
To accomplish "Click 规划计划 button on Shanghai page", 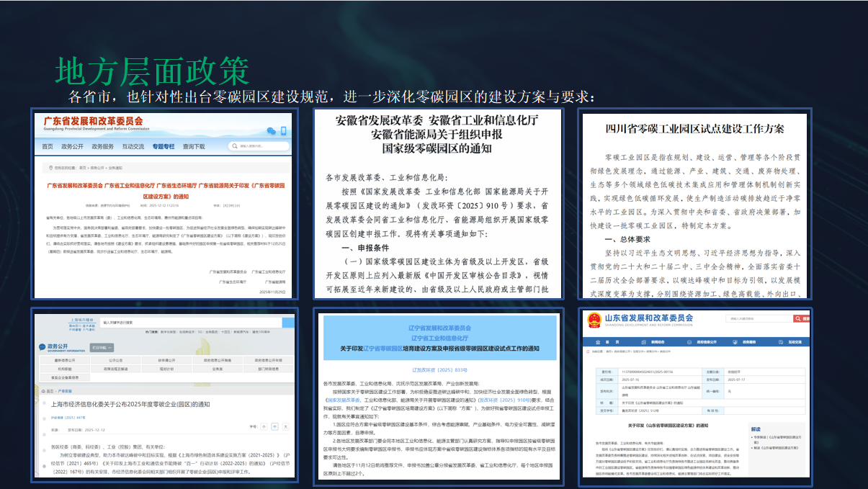I will click(166, 369).
